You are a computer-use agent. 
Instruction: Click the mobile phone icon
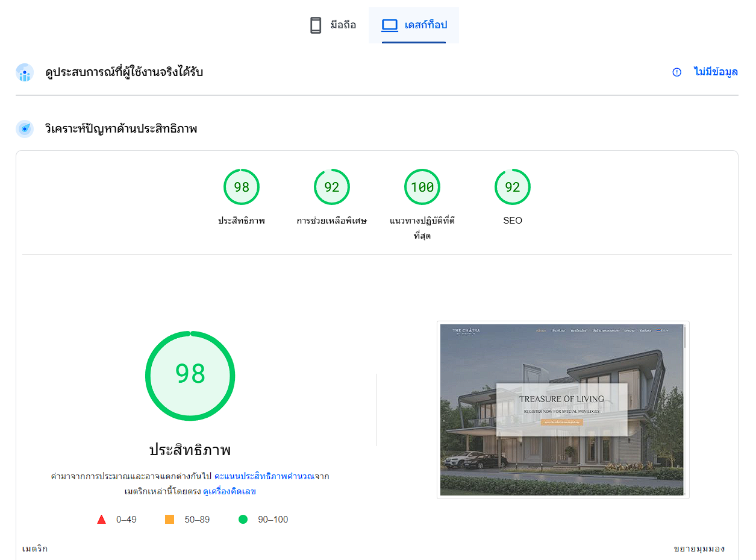tap(316, 25)
